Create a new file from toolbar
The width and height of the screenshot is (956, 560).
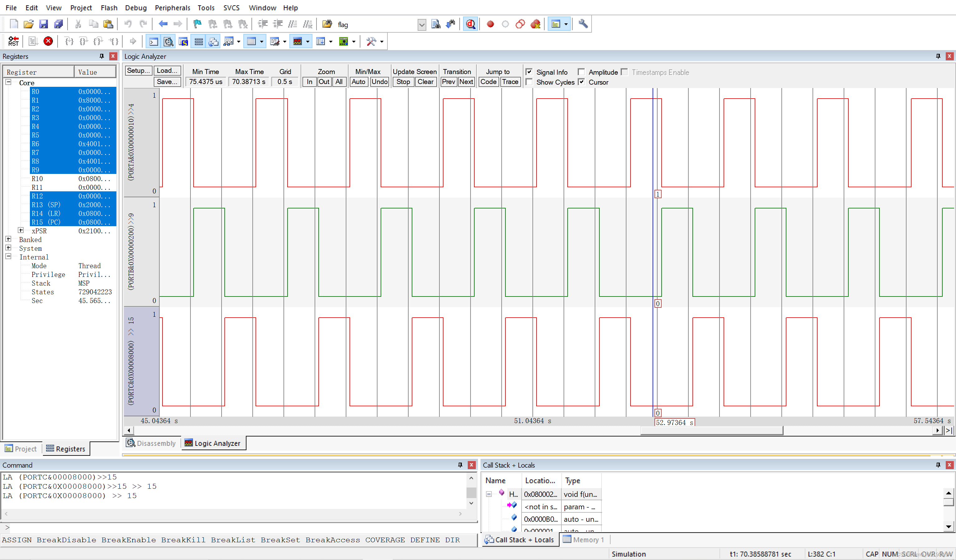(14, 24)
